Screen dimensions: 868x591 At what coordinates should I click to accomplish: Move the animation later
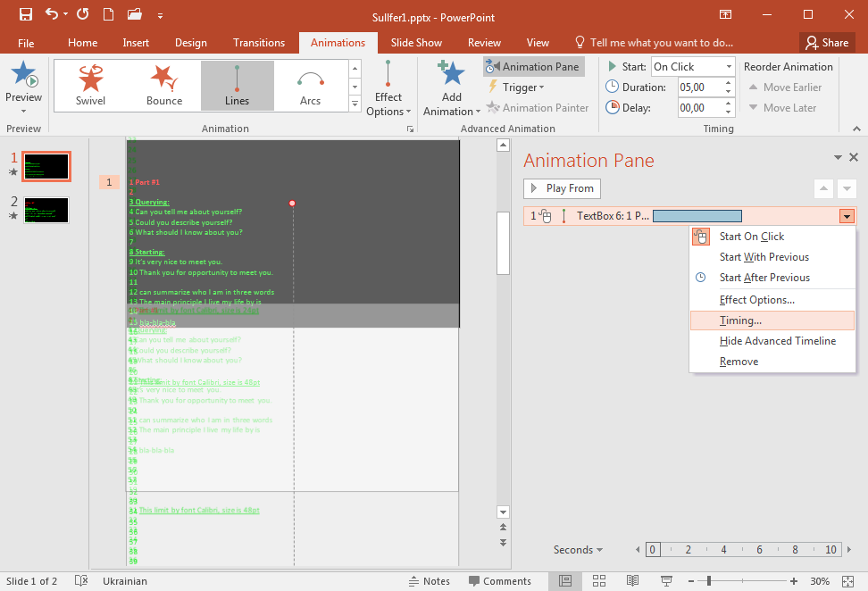[782, 108]
